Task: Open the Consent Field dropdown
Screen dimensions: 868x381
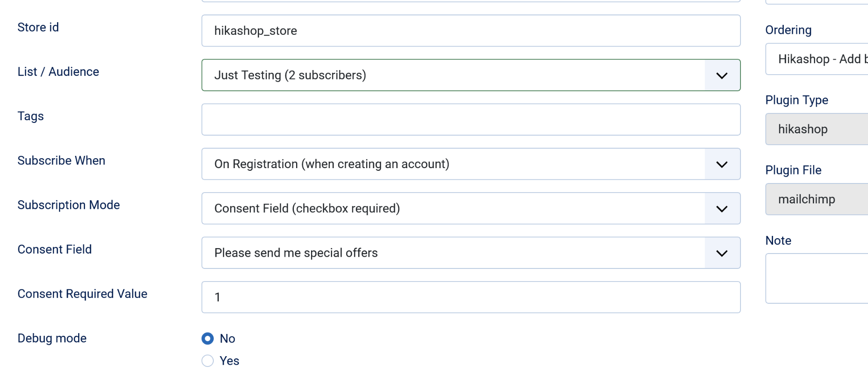Action: [452, 253]
